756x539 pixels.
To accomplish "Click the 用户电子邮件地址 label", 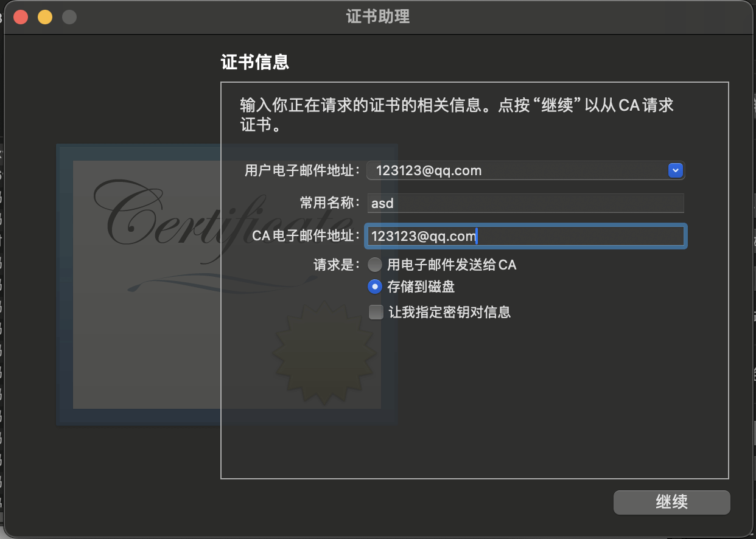I will pyautogui.click(x=302, y=170).
